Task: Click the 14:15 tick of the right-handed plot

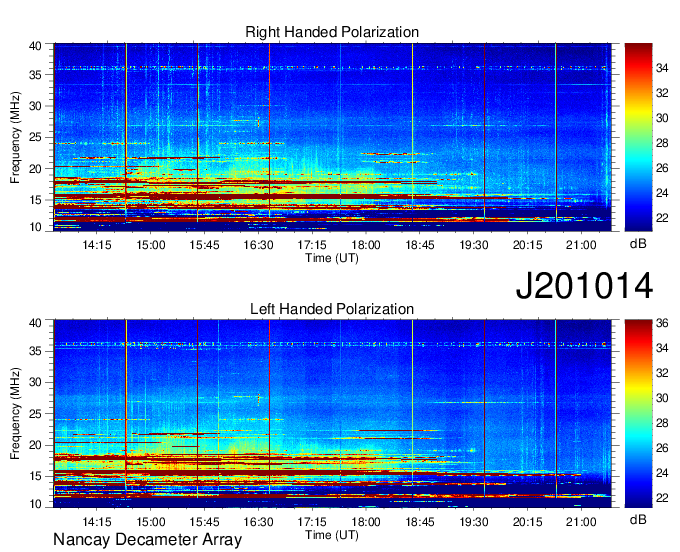Action: (97, 245)
